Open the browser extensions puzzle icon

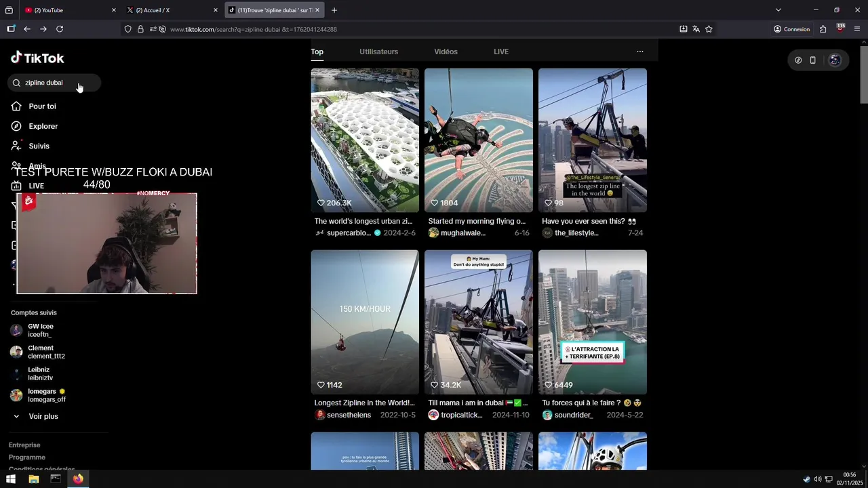pyautogui.click(x=823, y=29)
